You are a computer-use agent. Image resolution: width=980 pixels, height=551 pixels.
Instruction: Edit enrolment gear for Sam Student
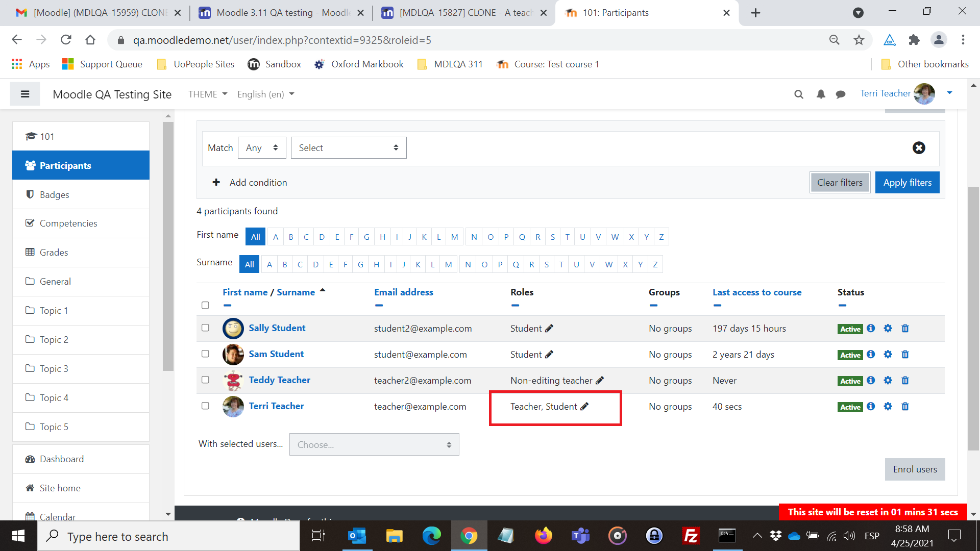pyautogui.click(x=888, y=355)
